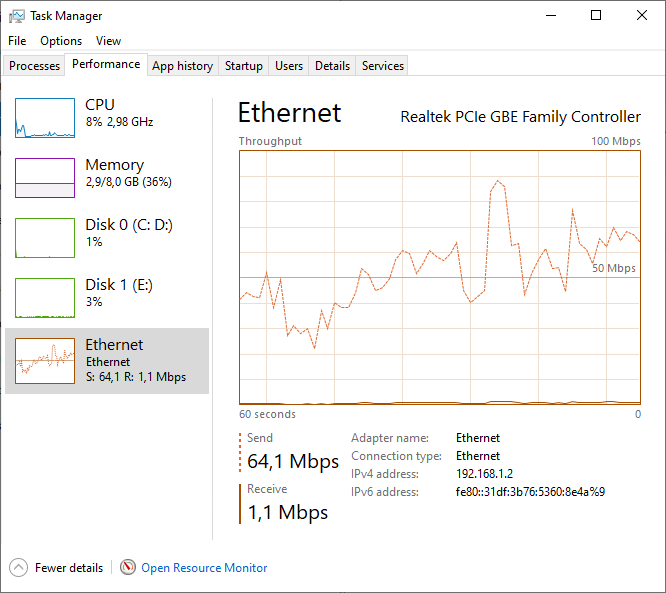The width and height of the screenshot is (666, 593).
Task: Open the Services tab
Action: tap(383, 66)
